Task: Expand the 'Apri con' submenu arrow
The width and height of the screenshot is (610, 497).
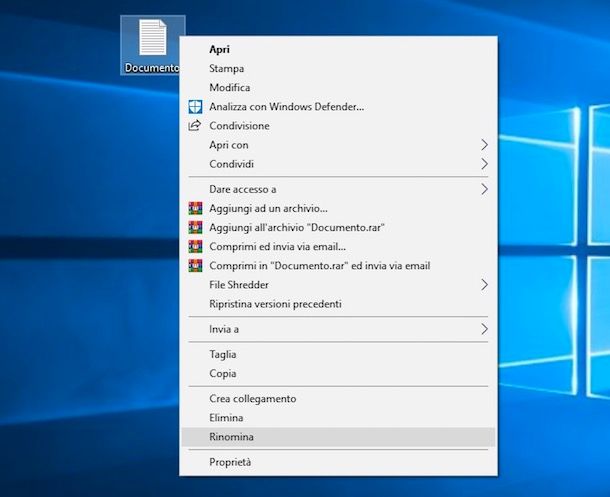Action: coord(484,145)
